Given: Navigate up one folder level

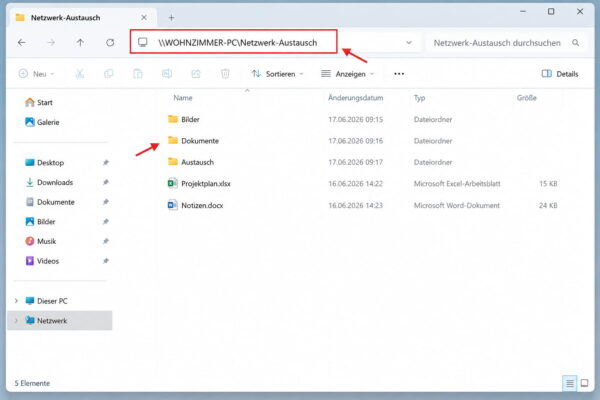Looking at the screenshot, I should tap(80, 42).
